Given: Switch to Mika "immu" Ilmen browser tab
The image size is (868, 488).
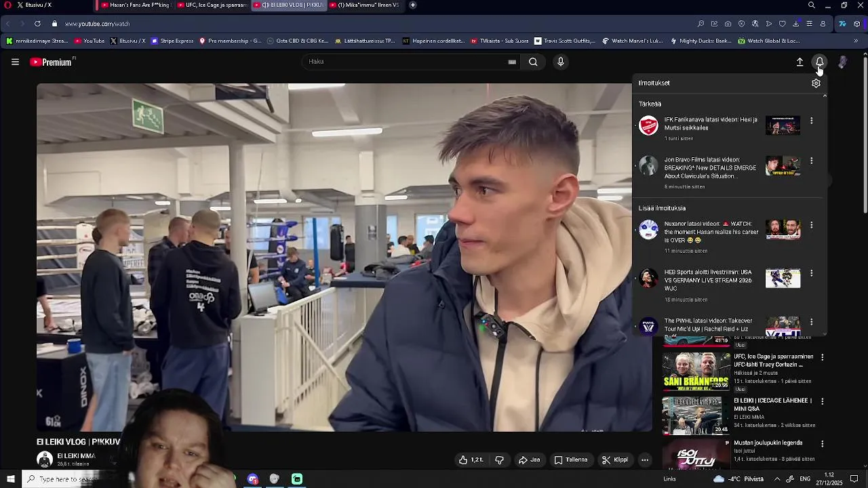Looking at the screenshot, I should point(365,5).
